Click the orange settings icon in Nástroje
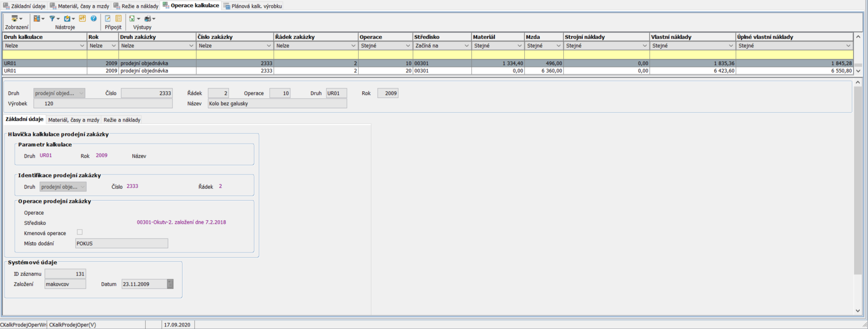 (x=82, y=18)
